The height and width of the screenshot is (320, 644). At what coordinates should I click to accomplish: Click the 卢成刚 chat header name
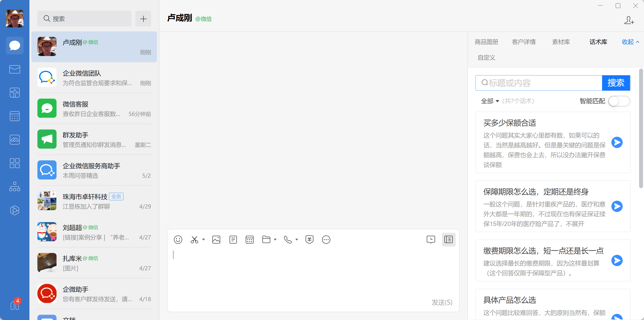pyautogui.click(x=180, y=18)
